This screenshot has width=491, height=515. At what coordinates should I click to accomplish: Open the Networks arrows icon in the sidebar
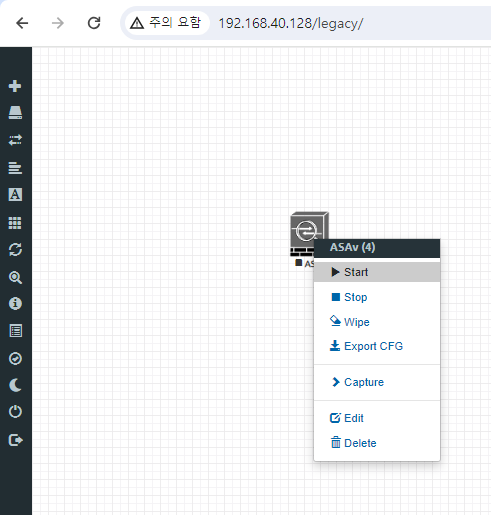(x=15, y=140)
